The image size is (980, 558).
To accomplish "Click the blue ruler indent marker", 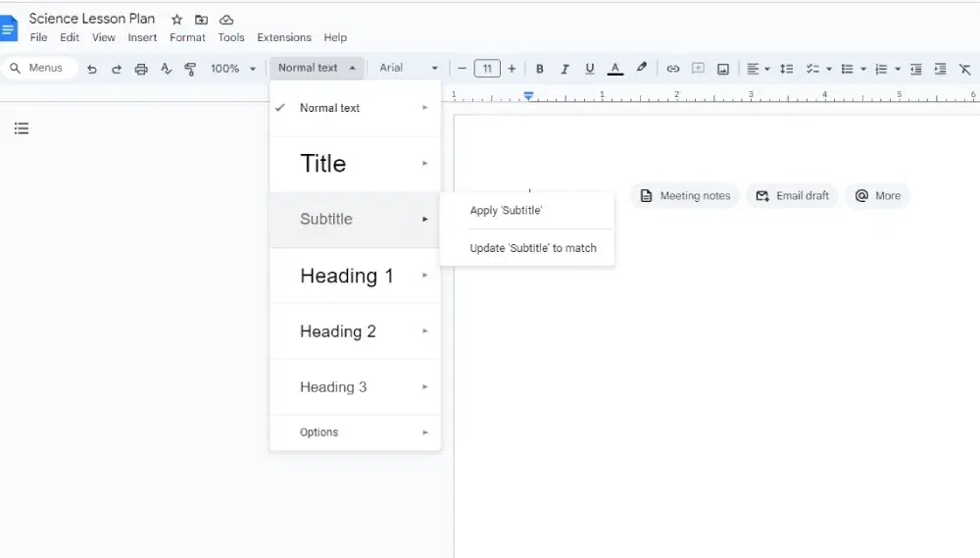I will (x=529, y=96).
